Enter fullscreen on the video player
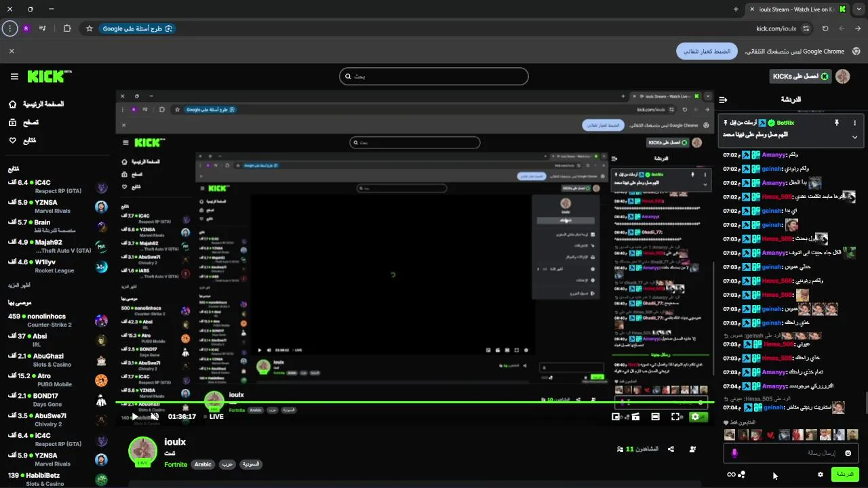Screen dimensions: 868x488 point(675,417)
